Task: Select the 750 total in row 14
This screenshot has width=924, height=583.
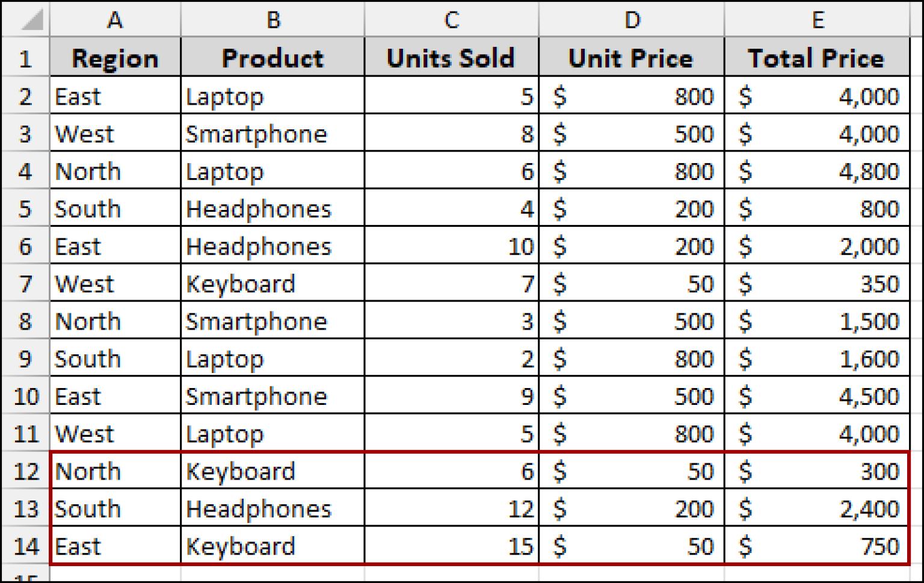Action: [x=816, y=546]
